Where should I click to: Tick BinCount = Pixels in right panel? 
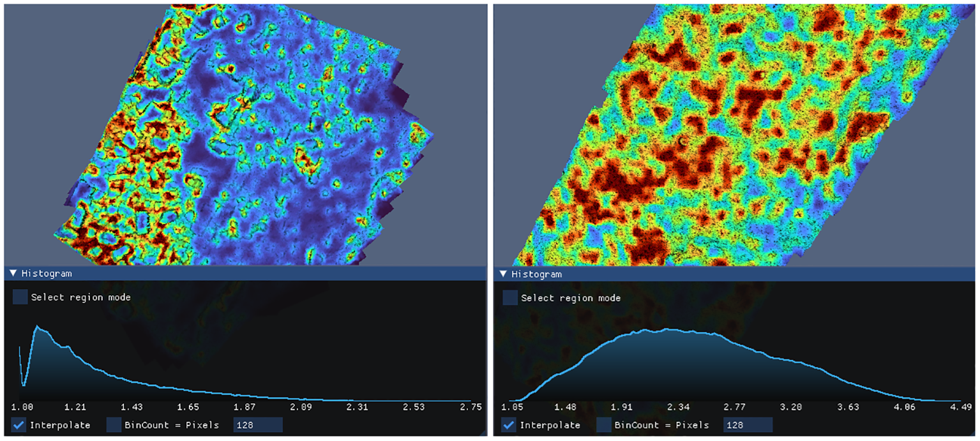(604, 425)
